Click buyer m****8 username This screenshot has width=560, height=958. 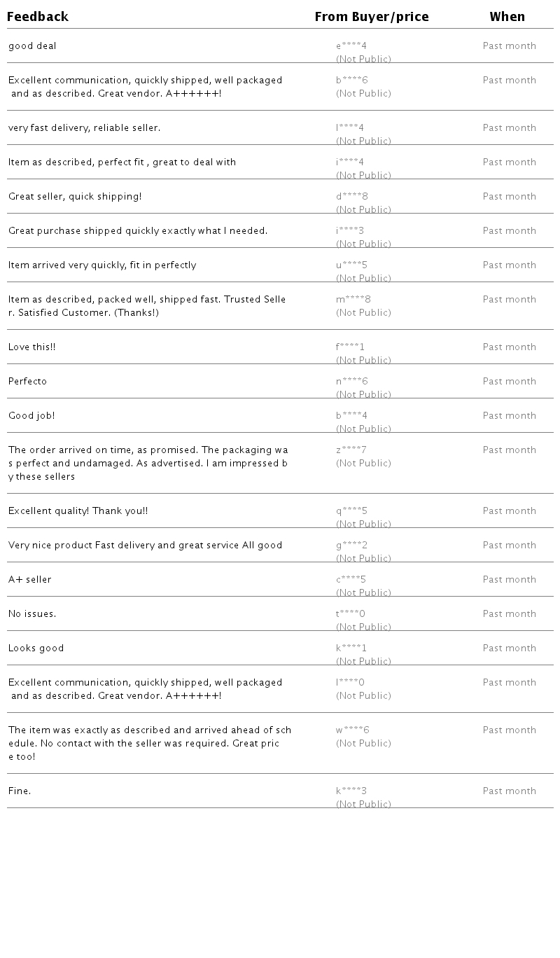pos(353,300)
